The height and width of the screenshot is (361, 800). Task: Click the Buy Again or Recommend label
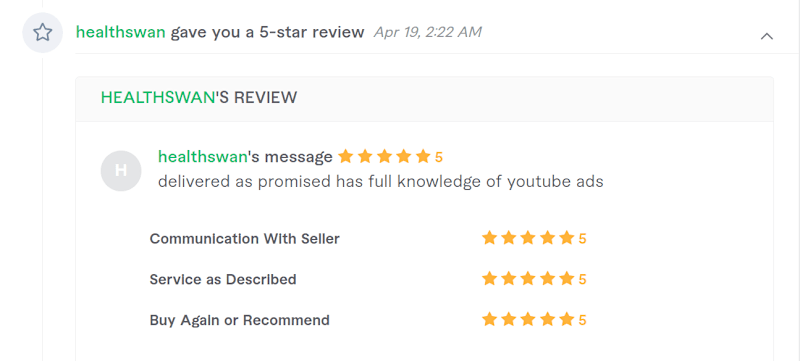[239, 320]
